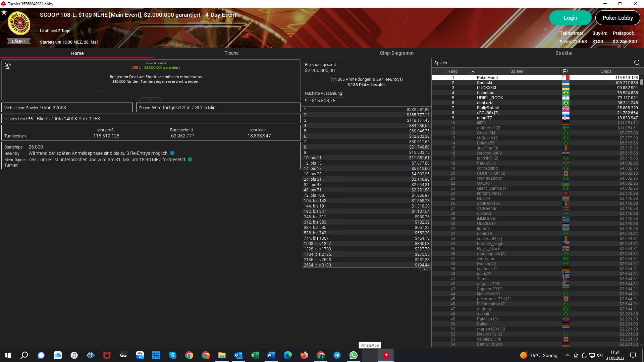Sort players by the flag column header

tap(566, 71)
